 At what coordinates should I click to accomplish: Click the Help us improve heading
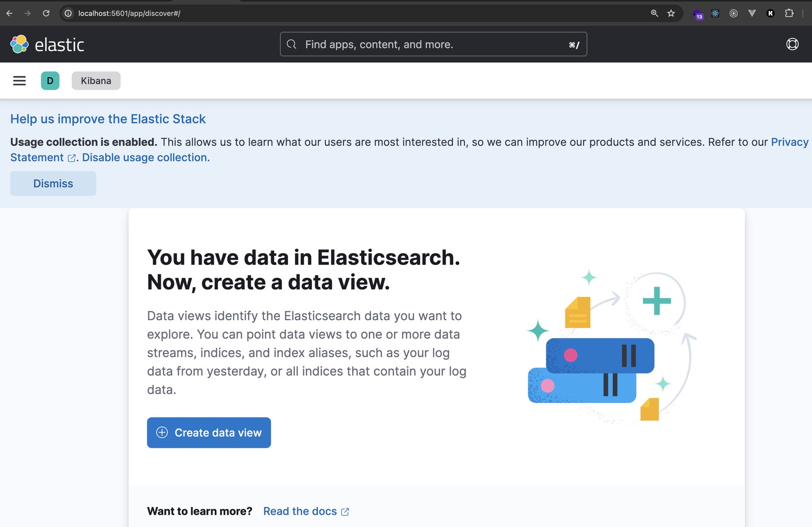[x=108, y=119]
